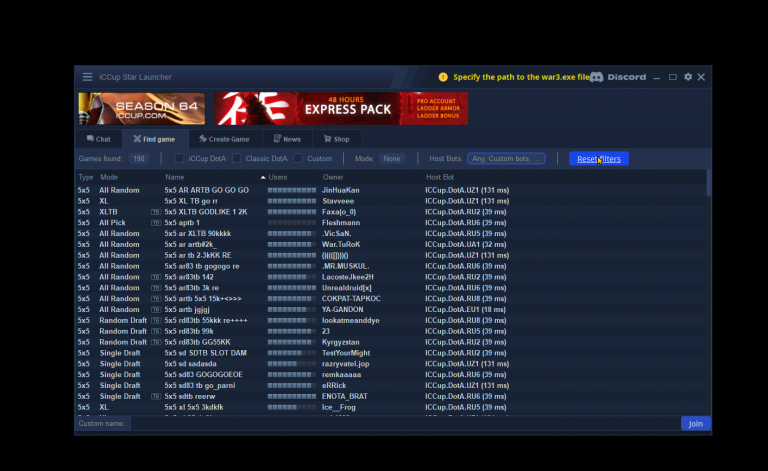Click TB icon on ar83tb 142 row
Image resolution: width=768 pixels, height=471 pixels.
click(156, 277)
